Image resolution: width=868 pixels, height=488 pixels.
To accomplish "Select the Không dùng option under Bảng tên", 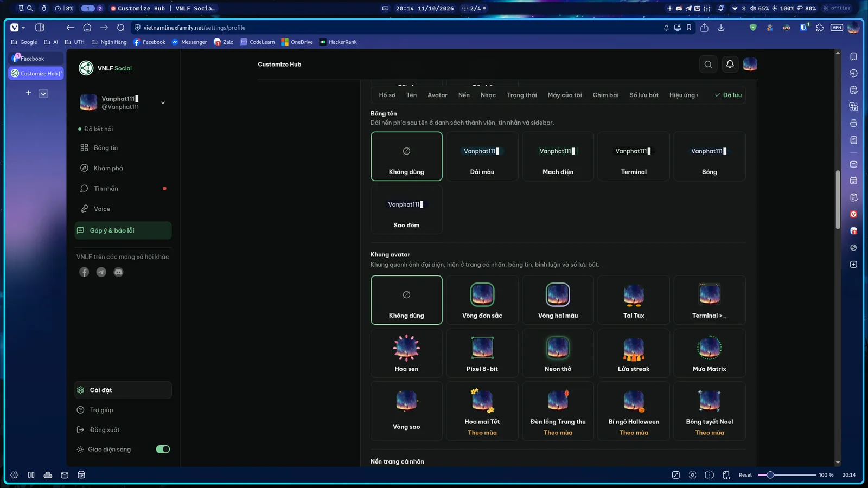I will pyautogui.click(x=406, y=156).
